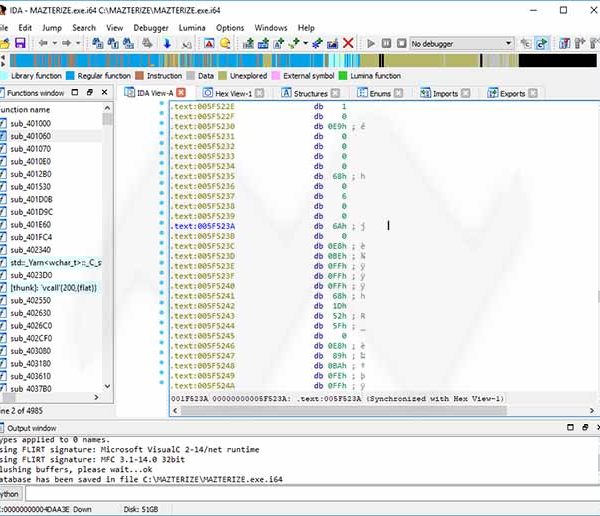The width and height of the screenshot is (600, 516).
Task: Pause process with the pause icon
Action: point(386,43)
